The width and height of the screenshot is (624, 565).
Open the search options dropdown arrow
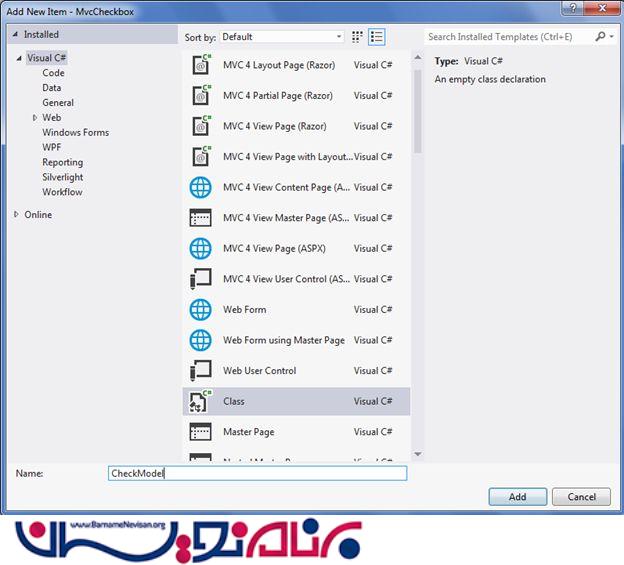[612, 37]
